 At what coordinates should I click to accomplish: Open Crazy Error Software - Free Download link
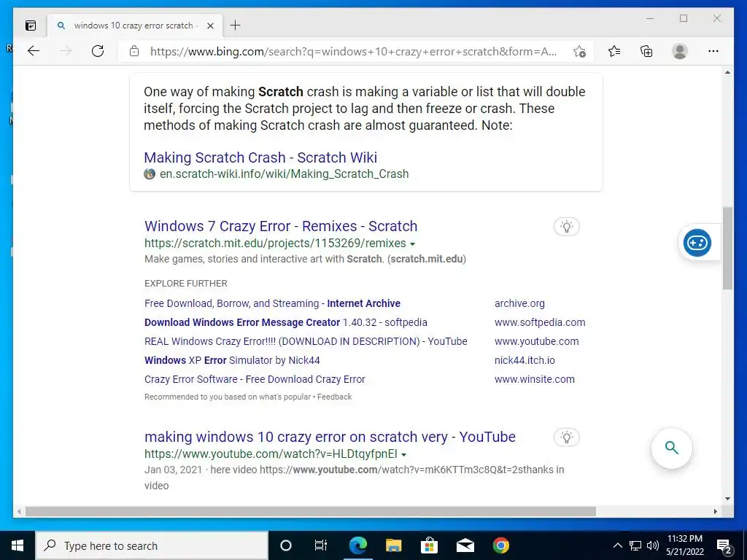255,379
